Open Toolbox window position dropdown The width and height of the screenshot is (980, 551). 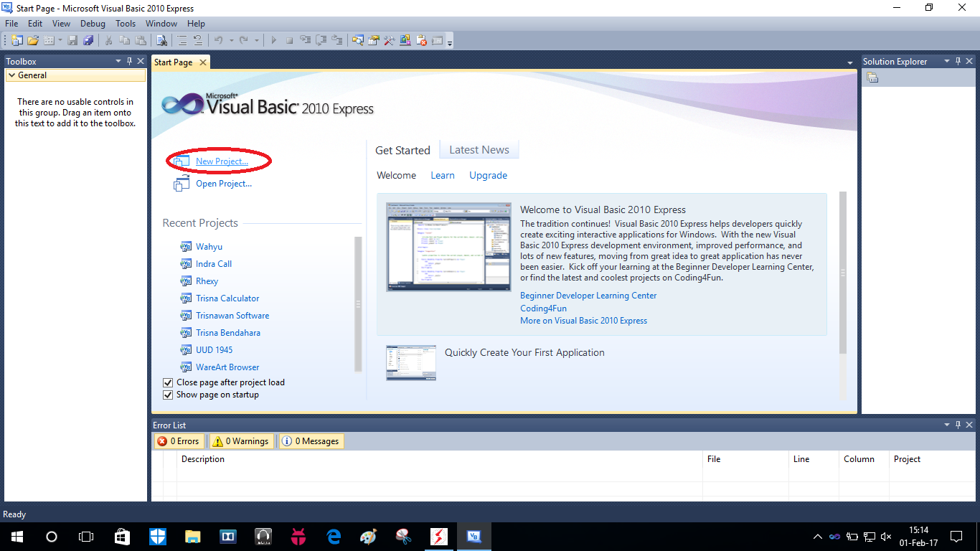point(118,62)
